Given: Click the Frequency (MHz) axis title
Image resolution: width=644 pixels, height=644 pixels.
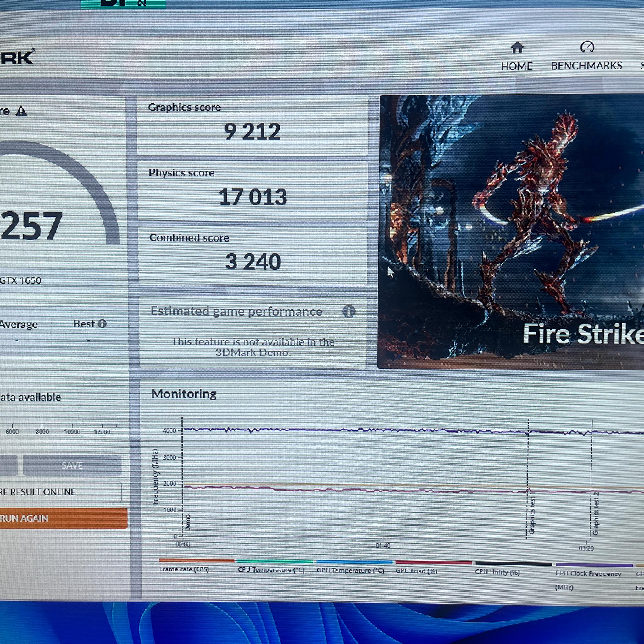Looking at the screenshot, I should pos(155,477).
